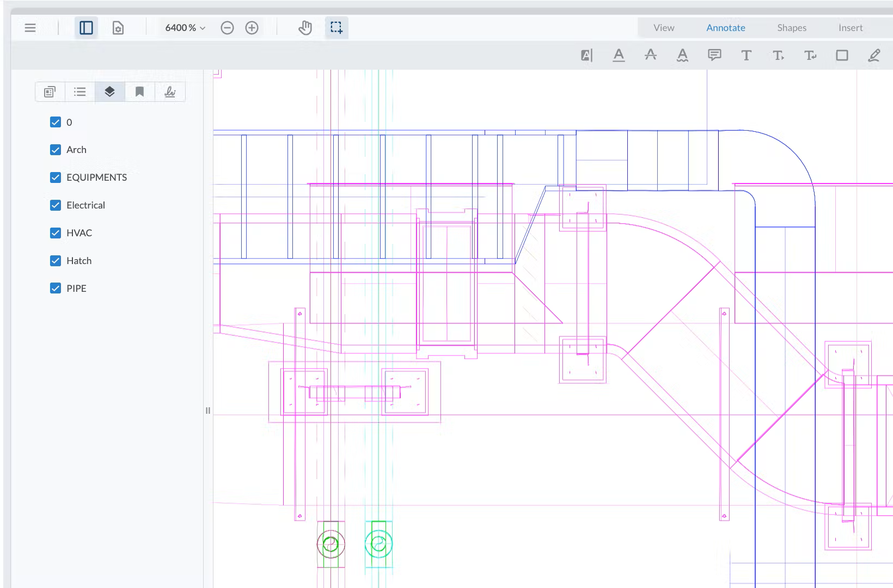The height and width of the screenshot is (588, 893).
Task: Choose the underline text annotation tool
Action: (x=619, y=55)
